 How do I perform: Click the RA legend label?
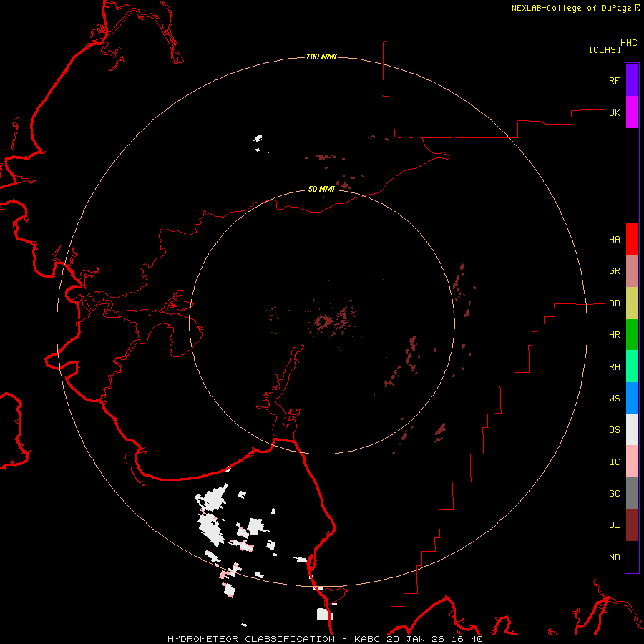click(x=615, y=367)
